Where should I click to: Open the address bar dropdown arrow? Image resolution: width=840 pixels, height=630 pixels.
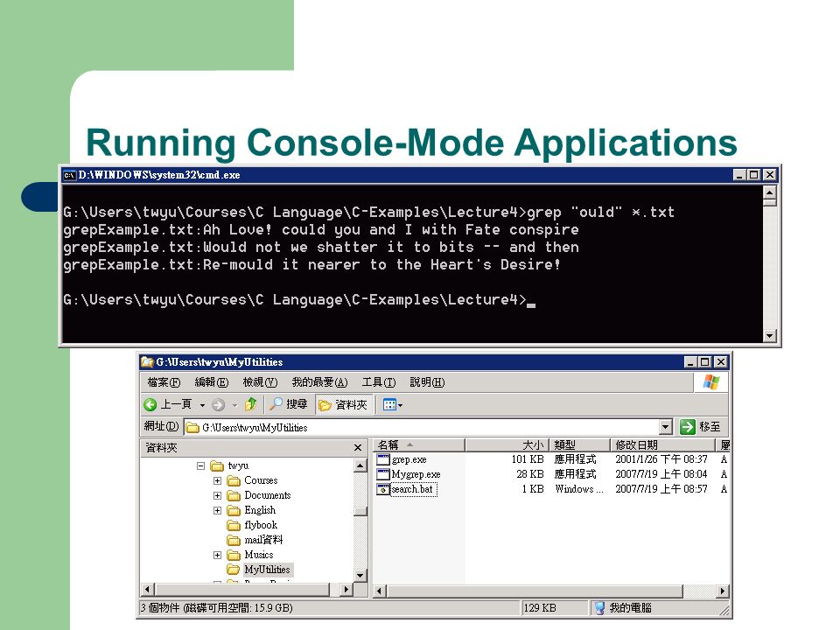tap(665, 427)
